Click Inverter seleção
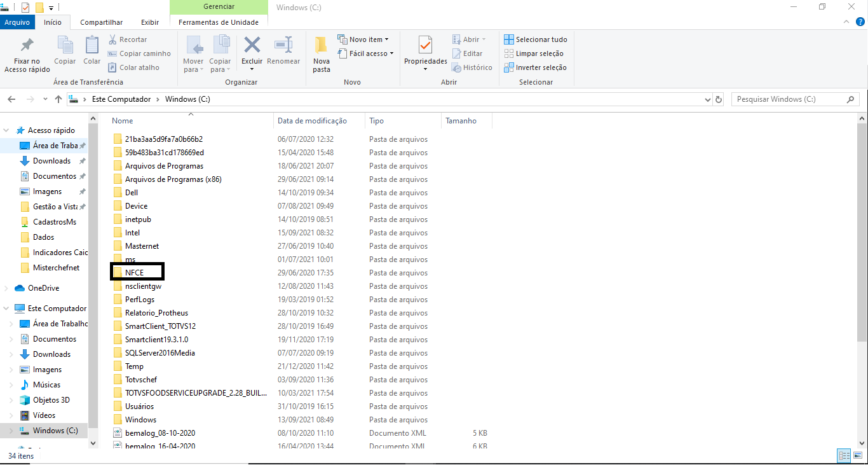Screen dimensions: 868x465 (x=535, y=67)
